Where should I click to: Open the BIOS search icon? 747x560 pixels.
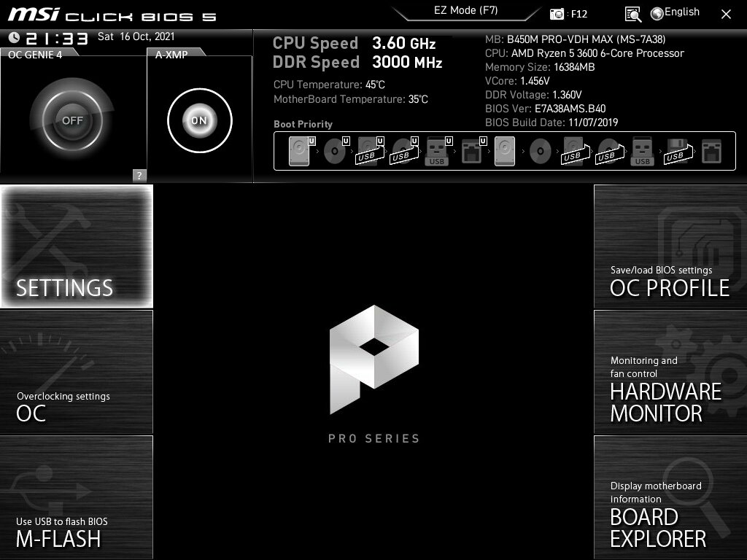(632, 14)
